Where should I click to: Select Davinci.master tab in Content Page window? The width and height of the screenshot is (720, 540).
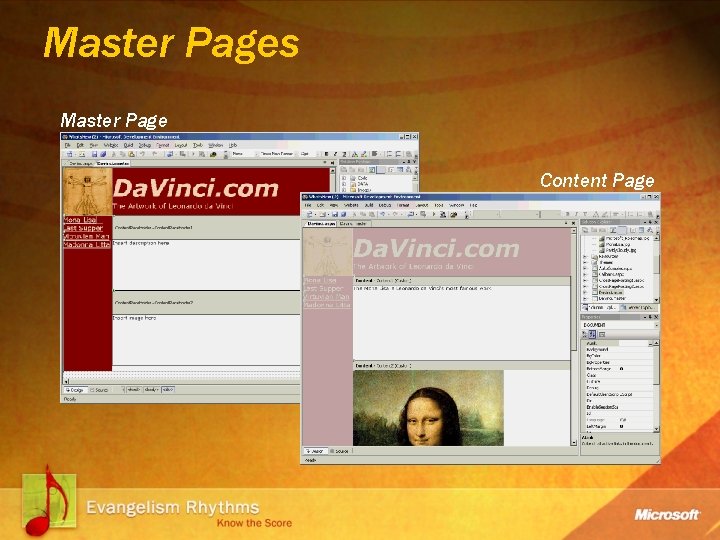(353, 224)
